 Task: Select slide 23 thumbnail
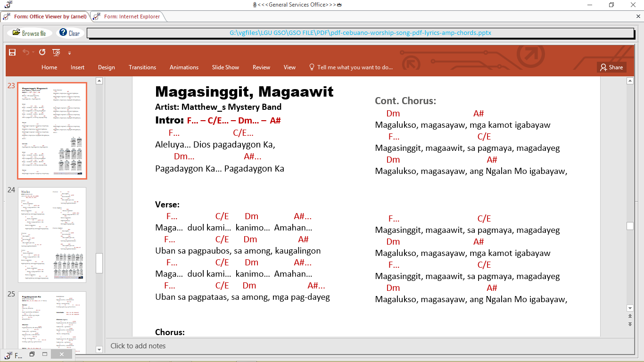52,131
